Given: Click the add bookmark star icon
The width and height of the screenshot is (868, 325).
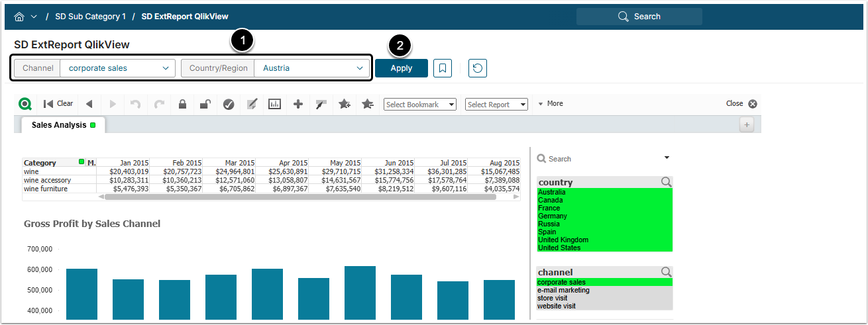Looking at the screenshot, I should tap(345, 104).
